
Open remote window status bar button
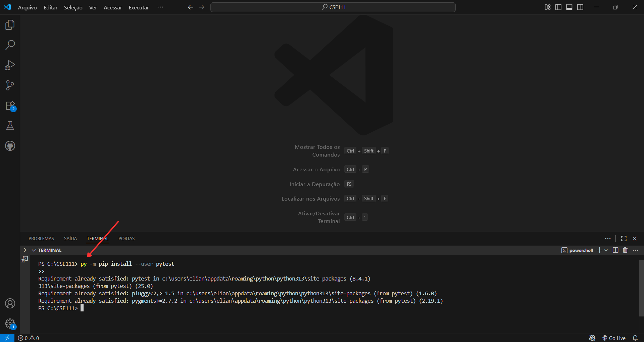[x=7, y=338]
